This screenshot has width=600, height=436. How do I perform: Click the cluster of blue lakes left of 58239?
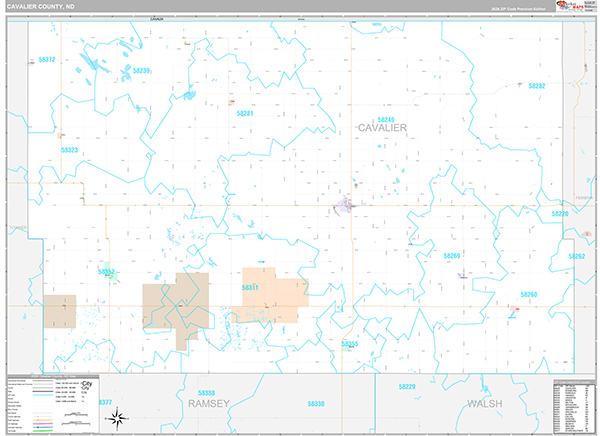(94, 64)
